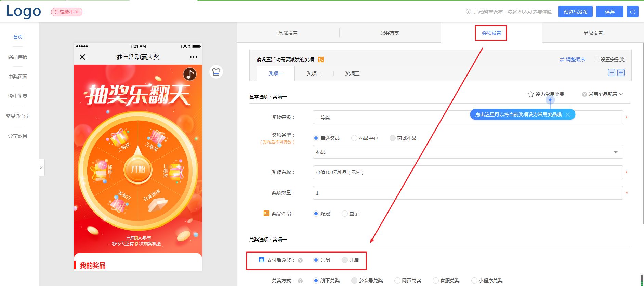Go to 首页 in left sidebar
The image size is (644, 286).
[x=18, y=37]
